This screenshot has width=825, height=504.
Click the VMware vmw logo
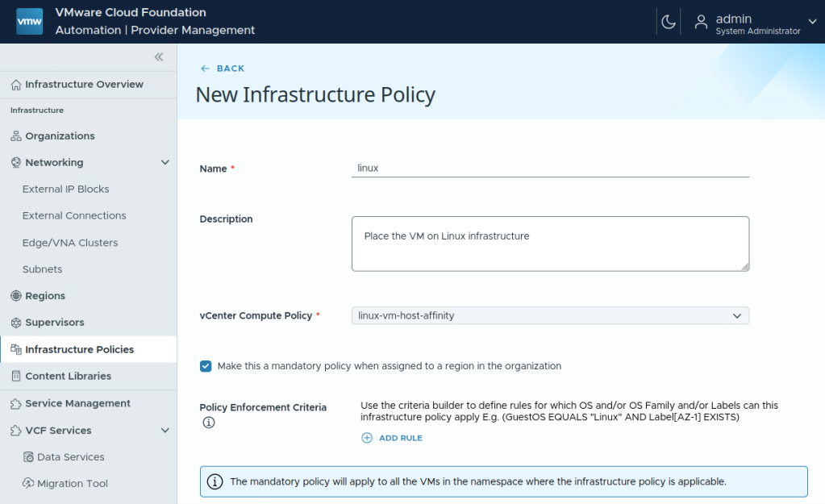[x=30, y=22]
